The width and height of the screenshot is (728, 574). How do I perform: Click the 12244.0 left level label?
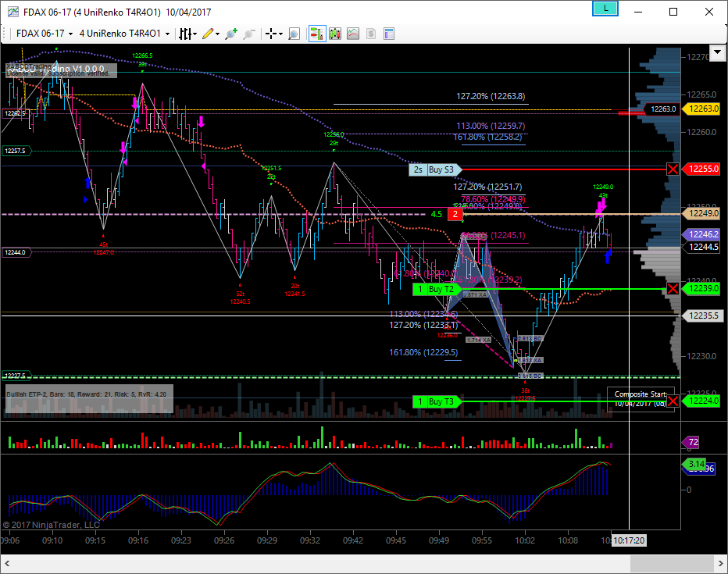[x=16, y=252]
